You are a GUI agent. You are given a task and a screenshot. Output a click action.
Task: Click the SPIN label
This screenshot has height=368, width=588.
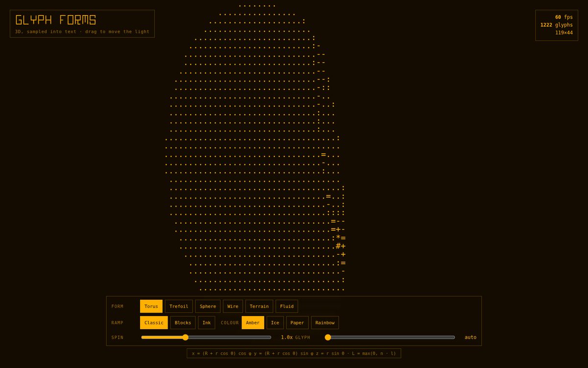pyautogui.click(x=118, y=337)
